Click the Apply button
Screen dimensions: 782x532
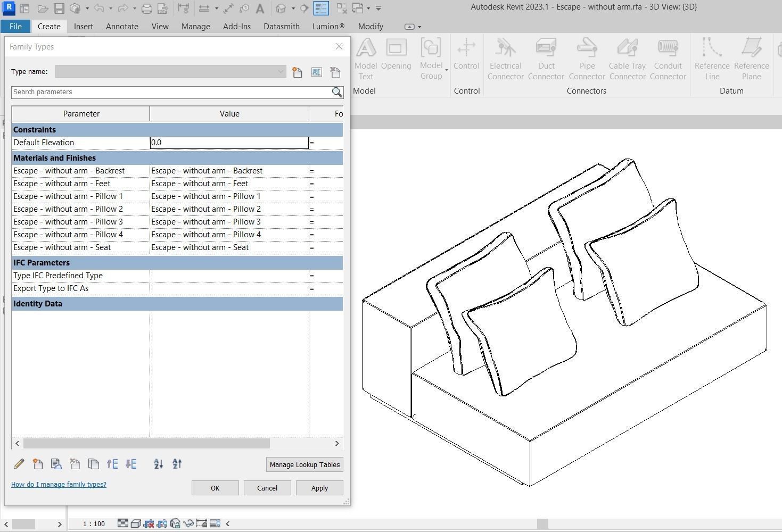[319, 488]
